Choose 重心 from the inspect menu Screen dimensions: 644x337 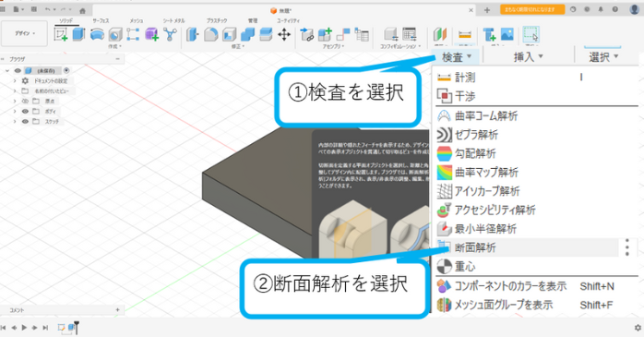pyautogui.click(x=536, y=266)
